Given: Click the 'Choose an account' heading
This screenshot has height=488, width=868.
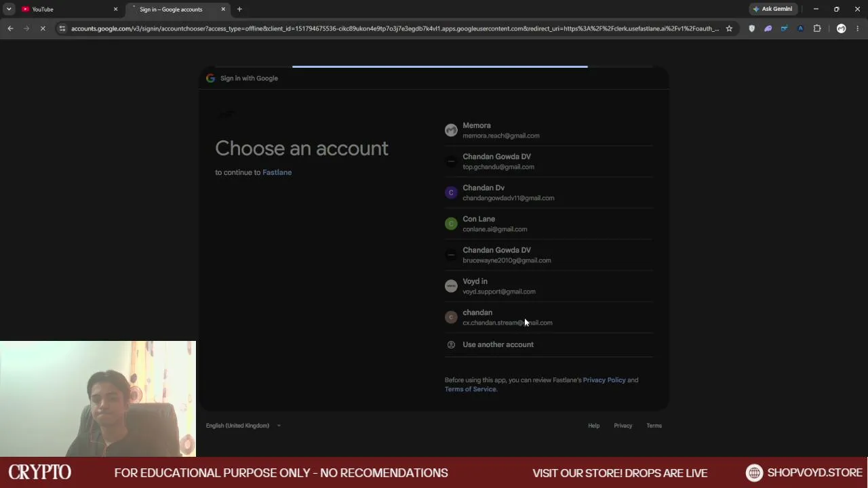Looking at the screenshot, I should pyautogui.click(x=302, y=148).
